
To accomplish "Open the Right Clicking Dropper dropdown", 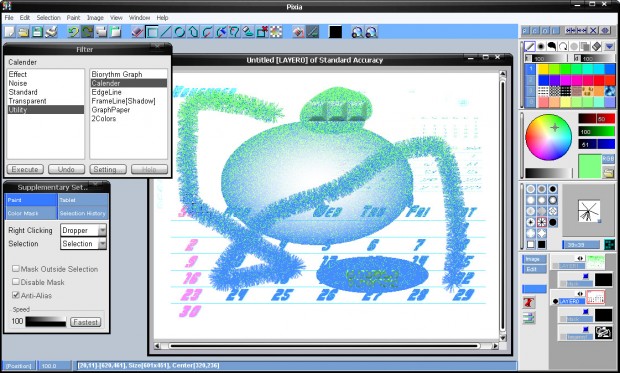I will pos(102,230).
